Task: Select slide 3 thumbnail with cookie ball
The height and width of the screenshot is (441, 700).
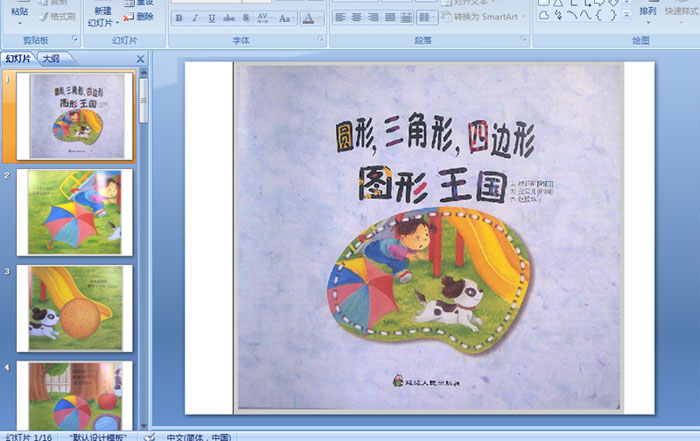Action: point(75,308)
